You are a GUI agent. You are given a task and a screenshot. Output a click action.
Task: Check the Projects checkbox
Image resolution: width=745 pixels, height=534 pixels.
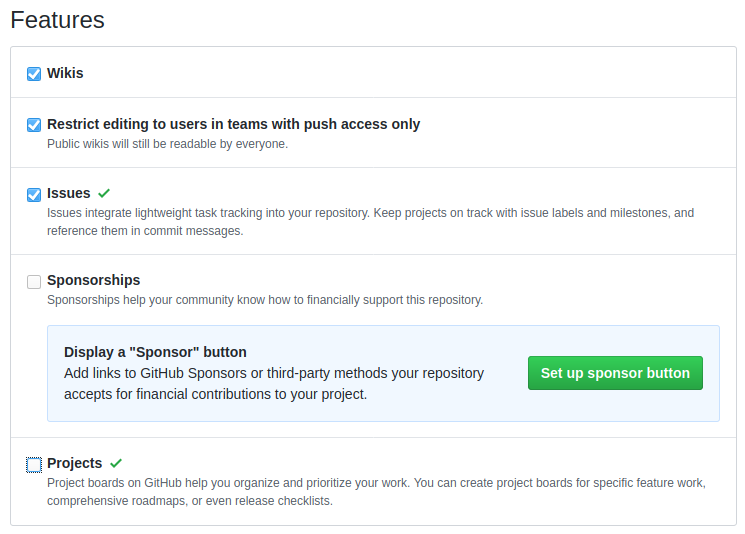[34, 465]
